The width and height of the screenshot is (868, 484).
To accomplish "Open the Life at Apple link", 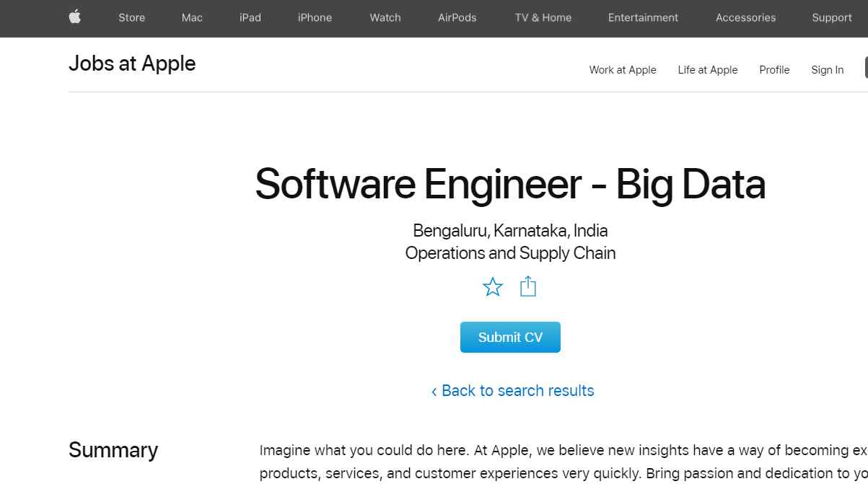I will [708, 70].
